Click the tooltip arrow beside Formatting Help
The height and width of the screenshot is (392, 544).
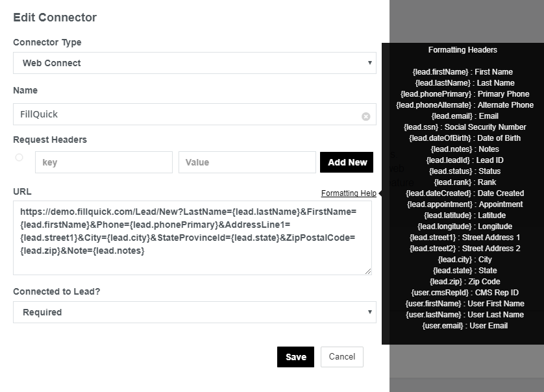[379, 193]
